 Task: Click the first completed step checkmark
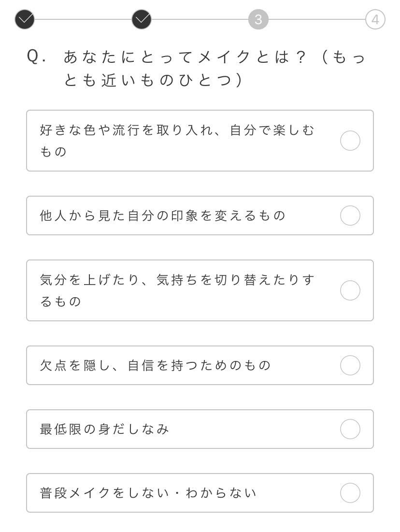[x=25, y=19]
